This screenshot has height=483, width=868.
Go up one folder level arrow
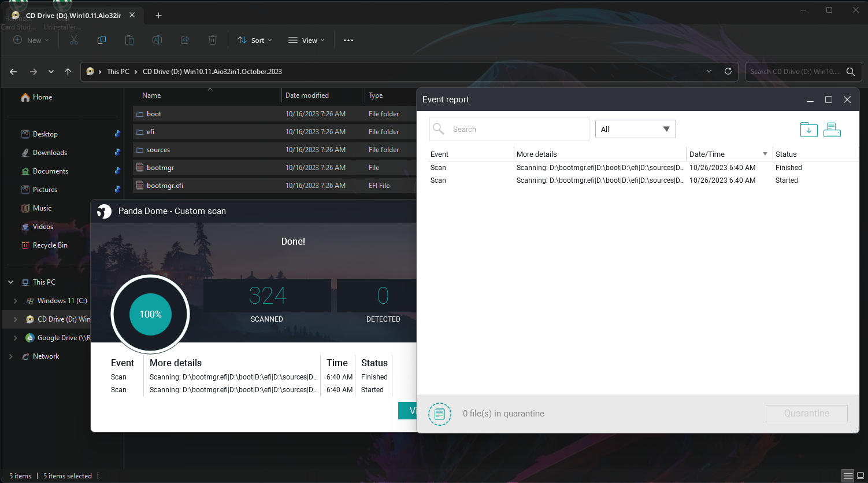tap(68, 72)
